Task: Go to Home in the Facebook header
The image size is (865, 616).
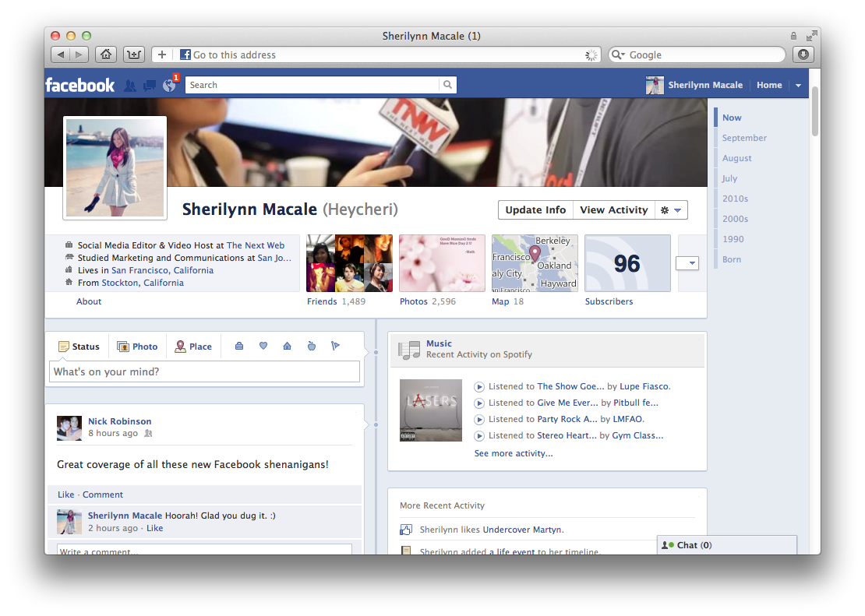Action: click(769, 85)
